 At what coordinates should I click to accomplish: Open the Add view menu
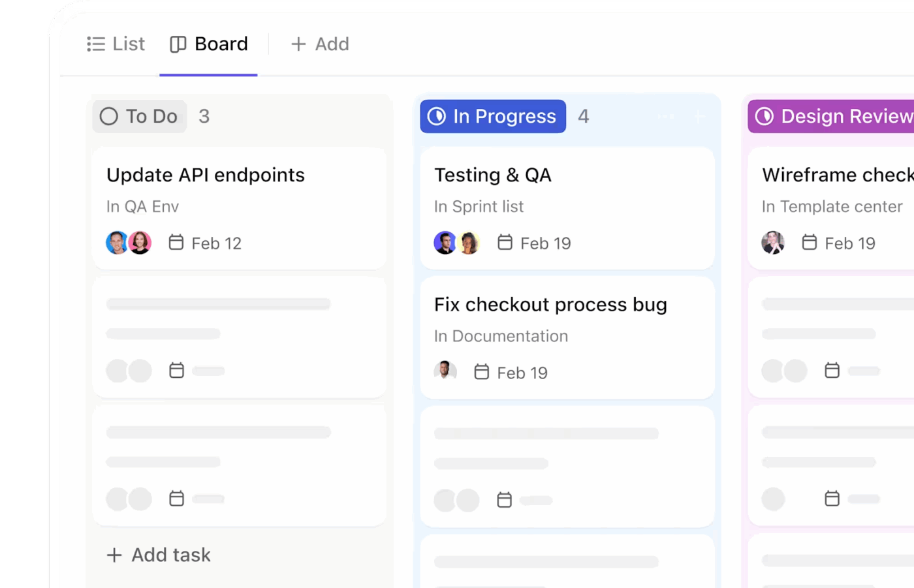coord(320,44)
